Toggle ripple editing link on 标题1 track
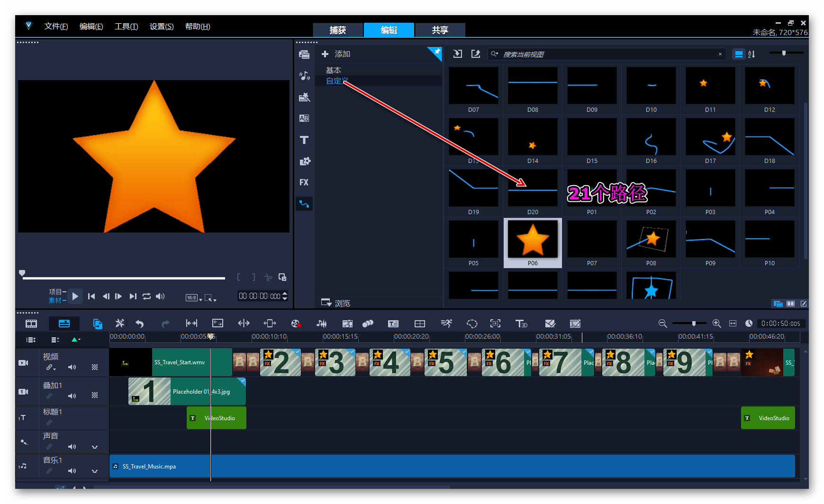This screenshot has height=504, width=824. [x=49, y=423]
